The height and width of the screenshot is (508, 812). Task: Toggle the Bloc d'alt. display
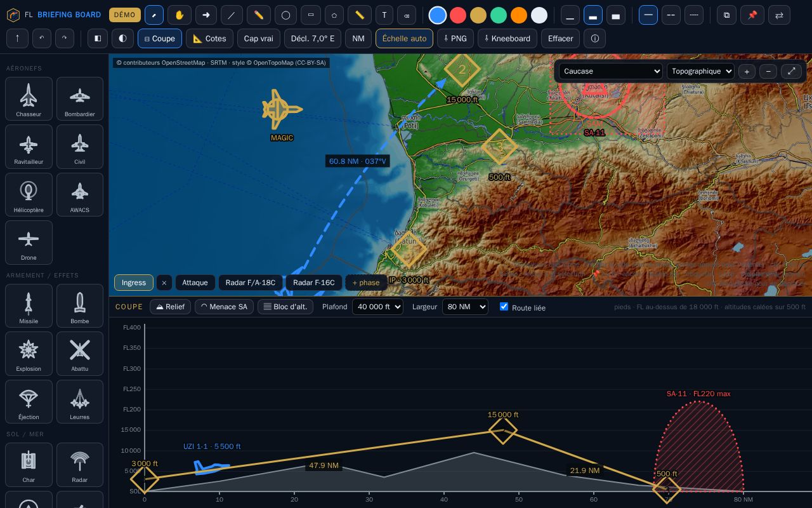[285, 307]
